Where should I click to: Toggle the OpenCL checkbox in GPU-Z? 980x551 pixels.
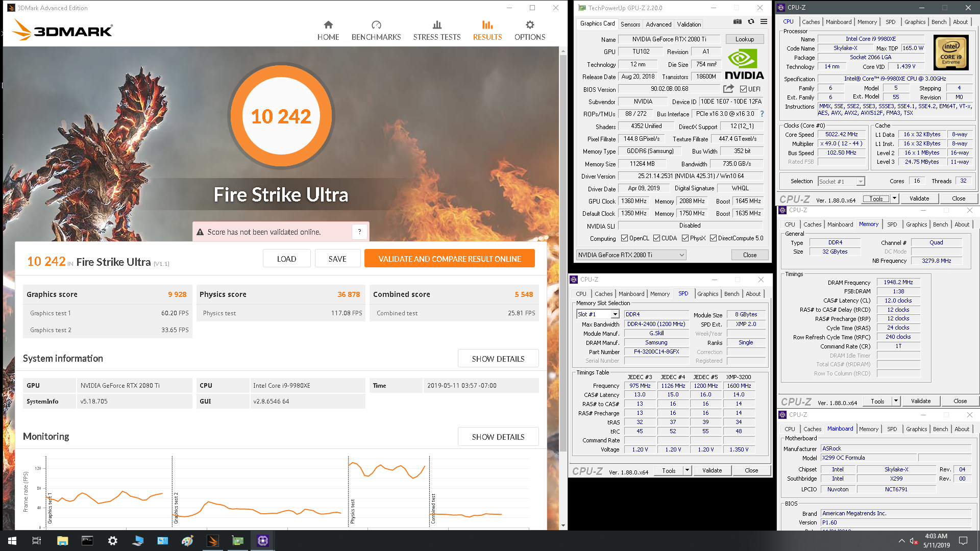(x=624, y=238)
